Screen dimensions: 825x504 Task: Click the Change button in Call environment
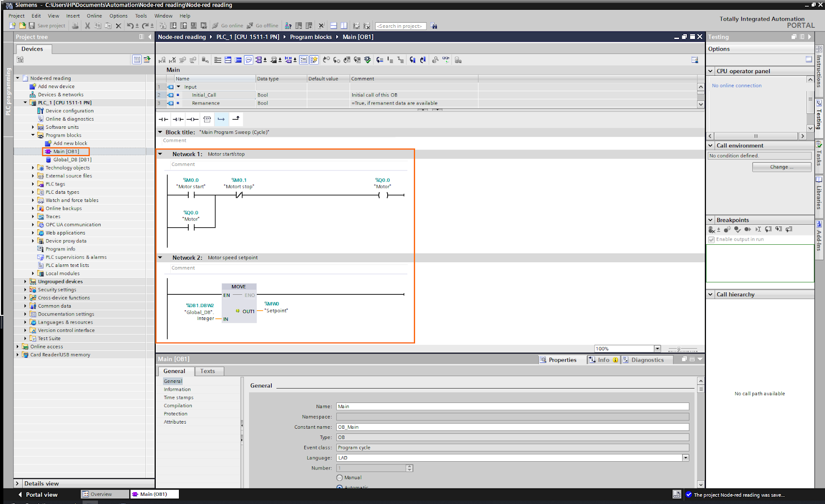781,166
